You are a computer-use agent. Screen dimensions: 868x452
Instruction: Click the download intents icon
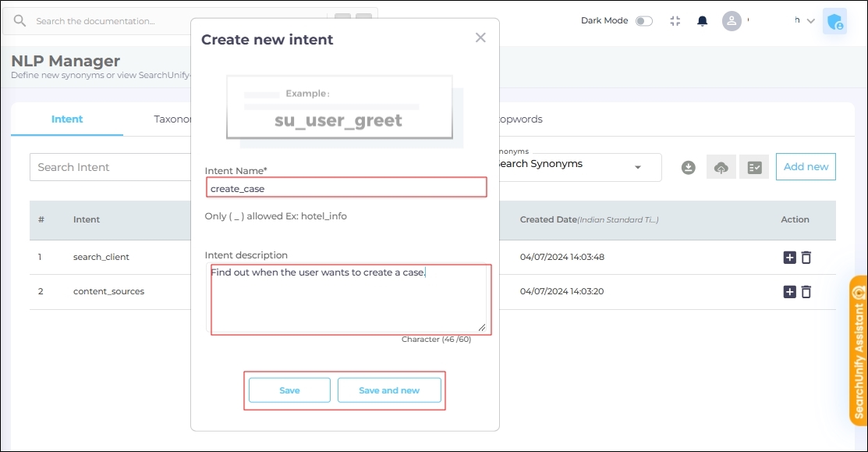click(688, 167)
